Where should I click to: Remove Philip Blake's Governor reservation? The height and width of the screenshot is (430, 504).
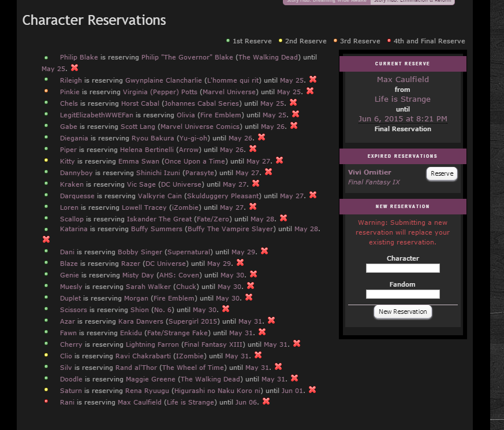pos(74,68)
